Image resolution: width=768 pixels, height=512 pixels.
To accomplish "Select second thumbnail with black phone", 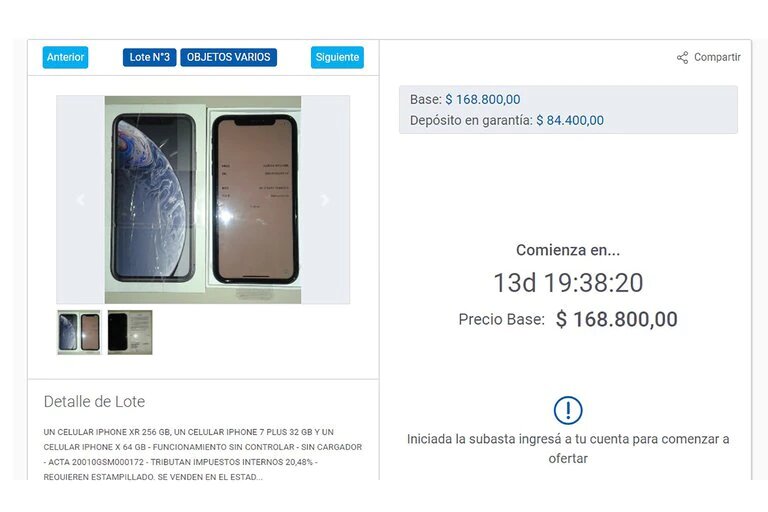I will click(130, 332).
